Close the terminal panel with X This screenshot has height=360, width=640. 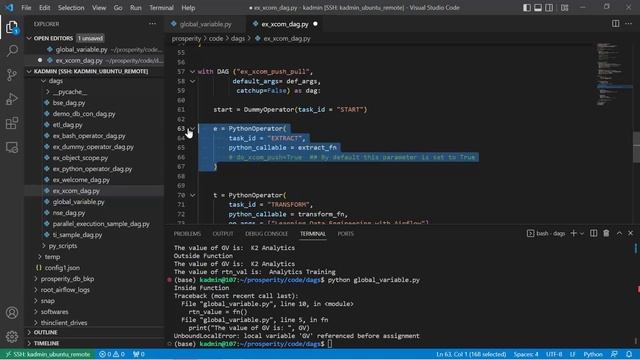(x=631, y=233)
